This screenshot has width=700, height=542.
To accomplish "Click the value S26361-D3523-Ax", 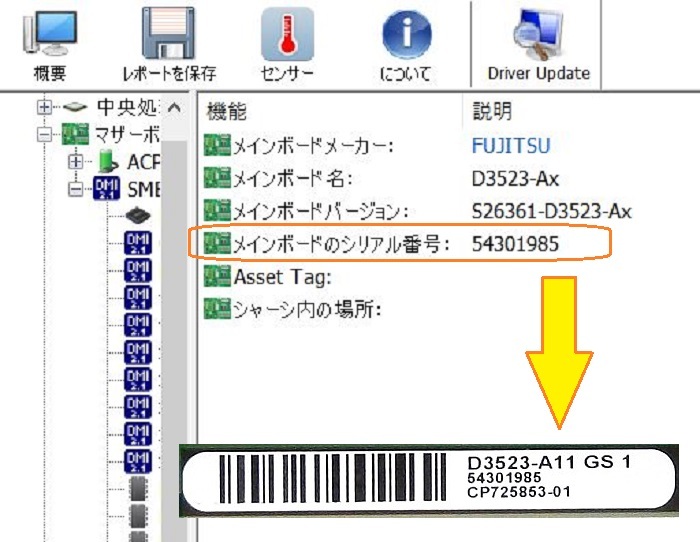I will tap(552, 211).
